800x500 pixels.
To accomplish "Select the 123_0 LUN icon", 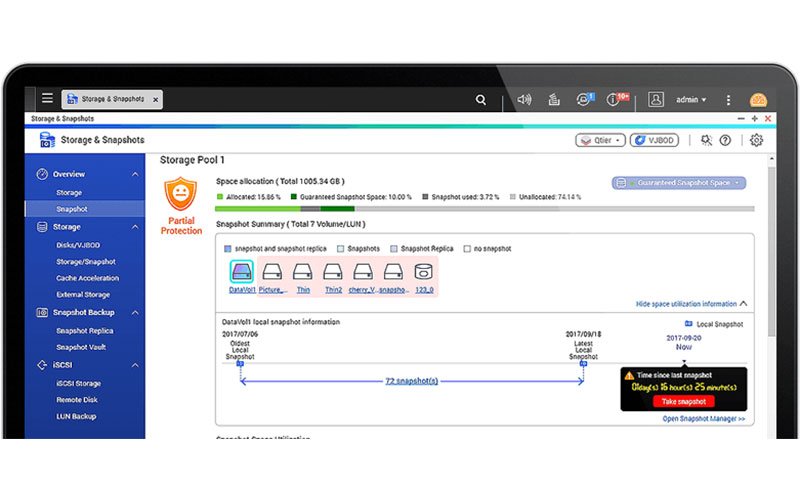I will [423, 271].
